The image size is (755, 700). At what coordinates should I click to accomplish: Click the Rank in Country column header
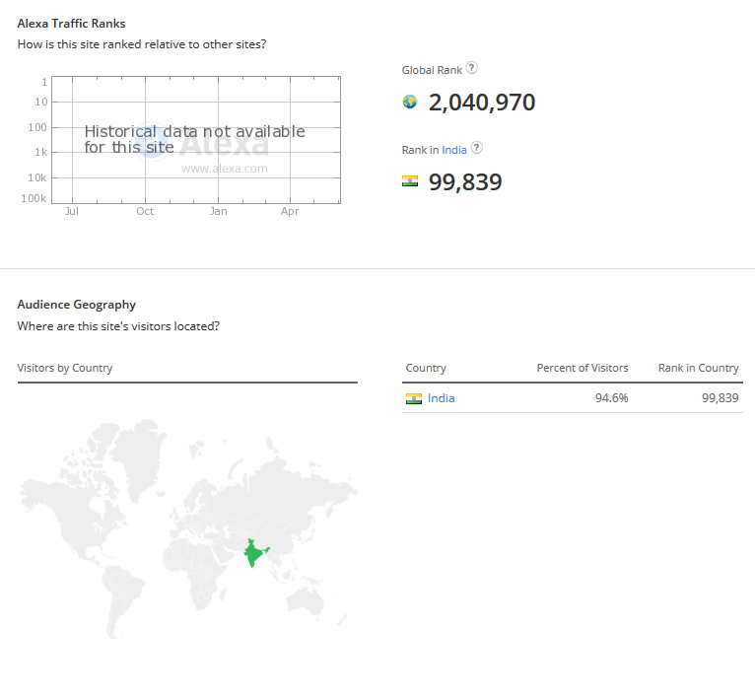(x=698, y=368)
